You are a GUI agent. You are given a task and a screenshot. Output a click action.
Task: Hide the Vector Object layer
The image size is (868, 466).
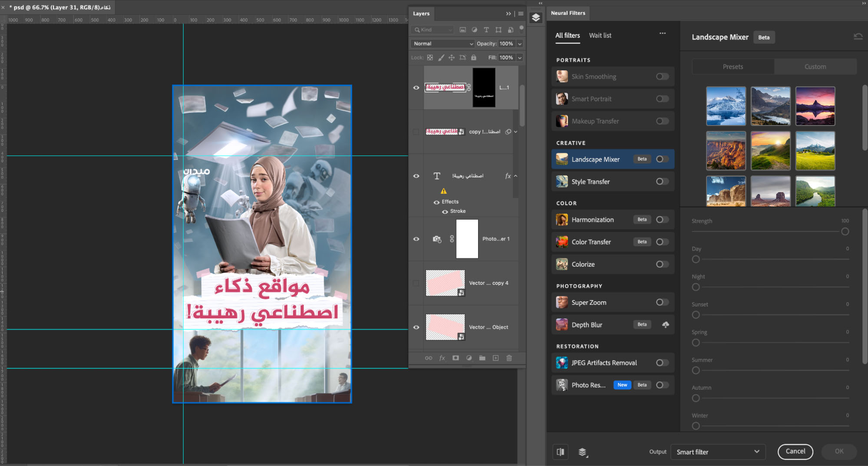(416, 327)
